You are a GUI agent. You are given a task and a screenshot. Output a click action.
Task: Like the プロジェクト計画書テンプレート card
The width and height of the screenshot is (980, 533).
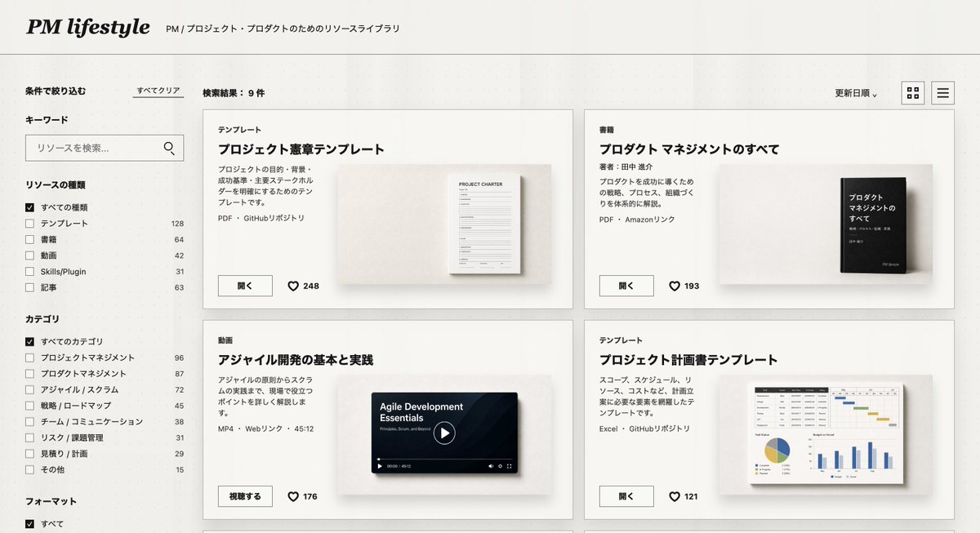coord(675,496)
